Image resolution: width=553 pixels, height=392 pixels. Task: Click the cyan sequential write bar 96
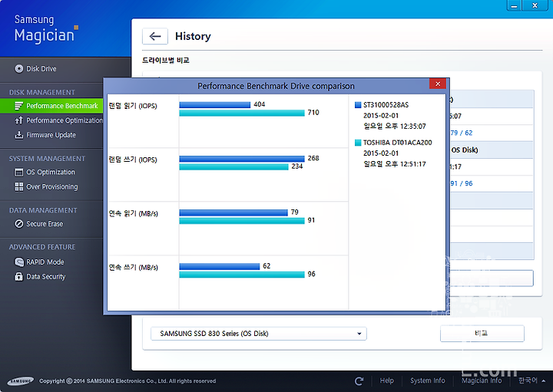242,275
